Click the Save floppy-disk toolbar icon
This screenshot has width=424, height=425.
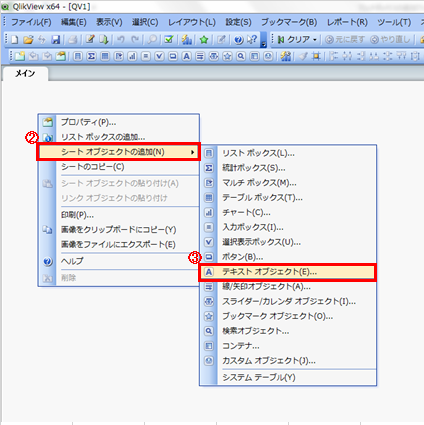click(x=55, y=40)
